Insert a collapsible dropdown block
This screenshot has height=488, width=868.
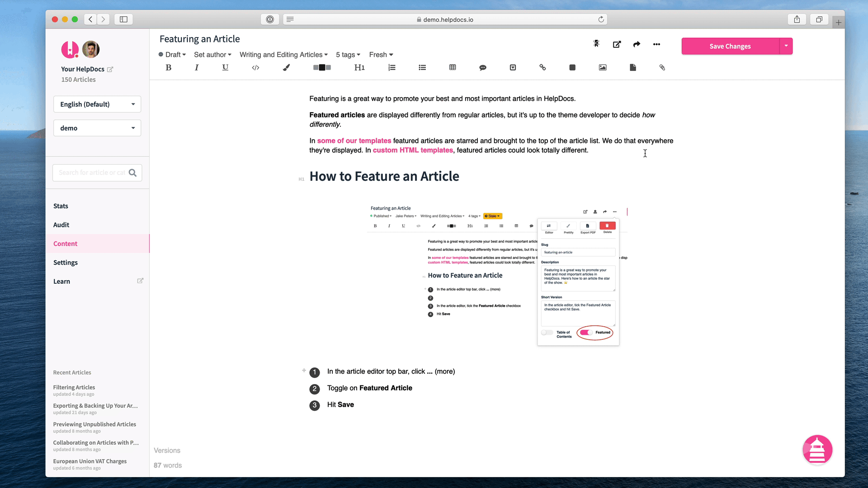(513, 67)
